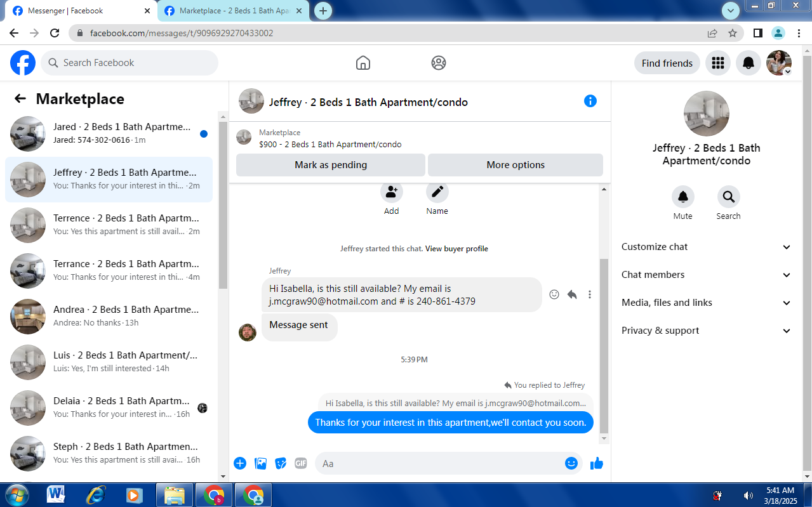Viewport: 812px width, 507px height.
Task: Open Terrence conversation in list
Action: point(109,225)
